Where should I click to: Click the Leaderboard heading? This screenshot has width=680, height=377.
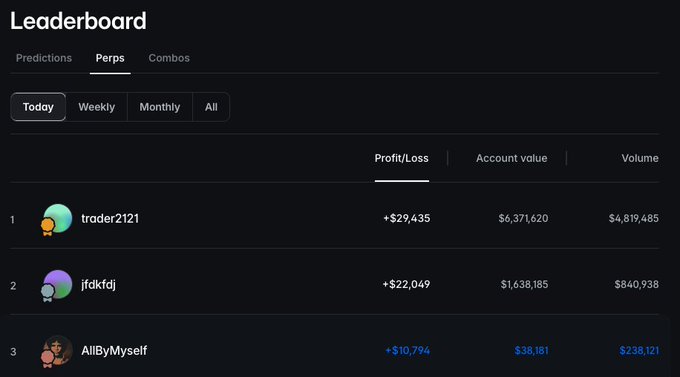(78, 21)
